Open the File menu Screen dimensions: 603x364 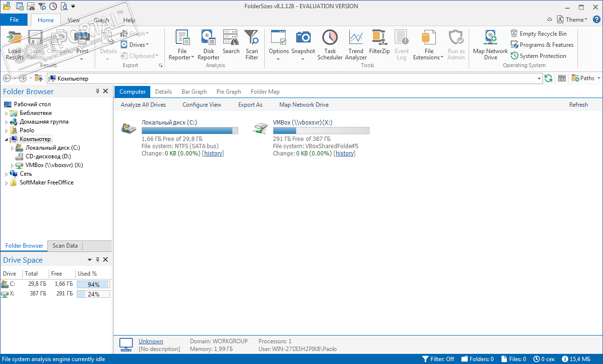click(14, 20)
